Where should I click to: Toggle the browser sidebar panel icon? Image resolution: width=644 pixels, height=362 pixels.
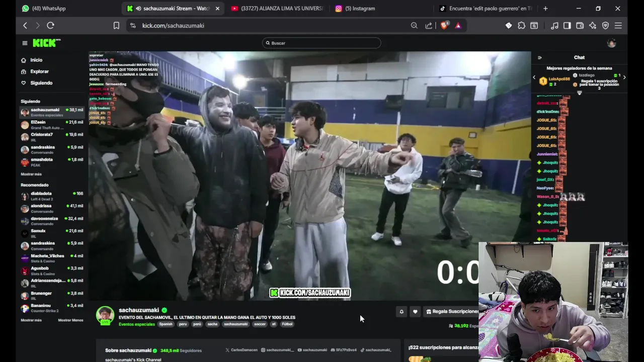[x=567, y=26]
